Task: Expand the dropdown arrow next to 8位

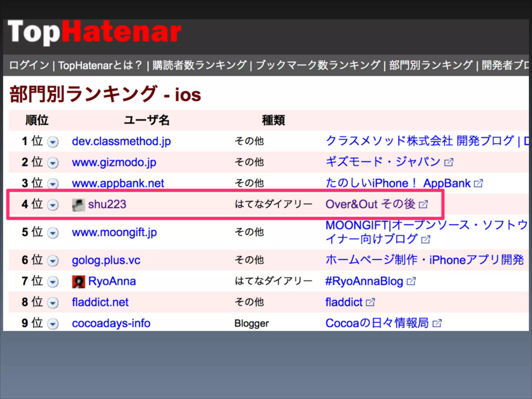Action: pos(53,303)
